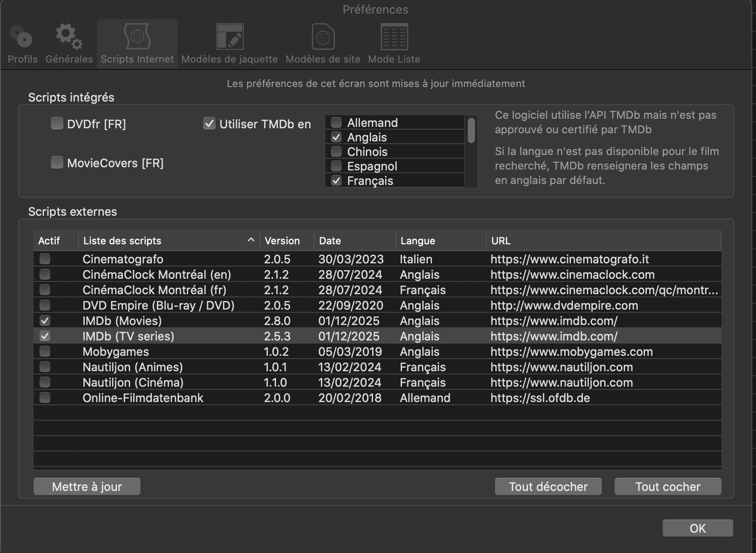
Task: Open the Modèles de jaquette icon
Action: [x=229, y=37]
